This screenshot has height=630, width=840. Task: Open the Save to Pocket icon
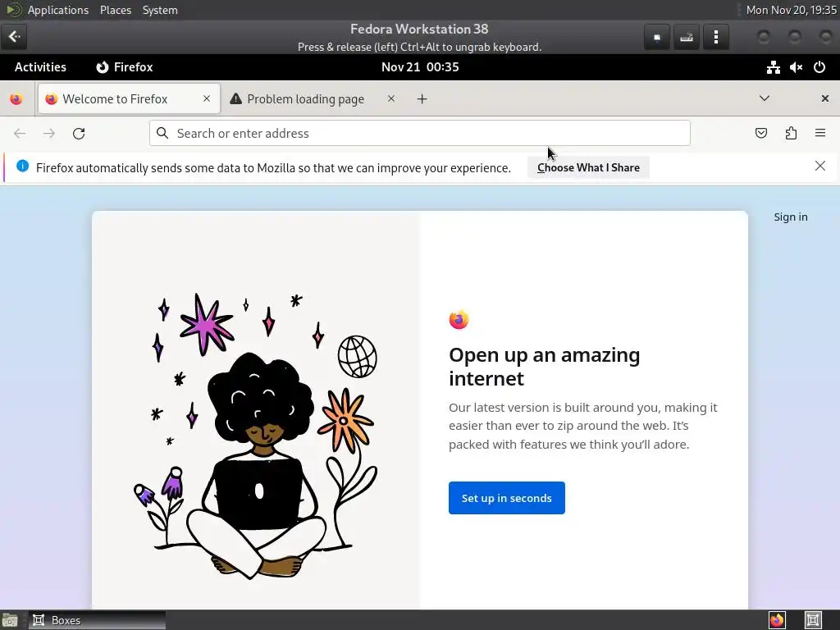pos(760,134)
